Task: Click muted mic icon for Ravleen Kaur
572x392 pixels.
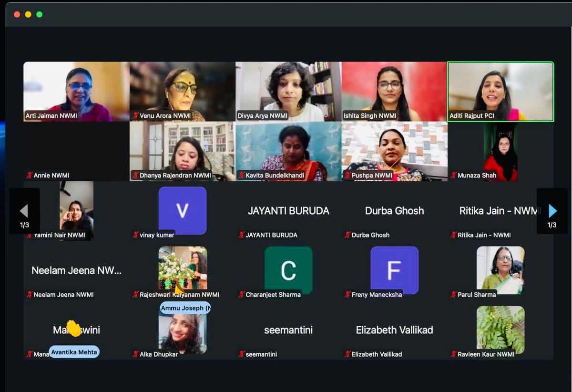Action: coord(453,354)
